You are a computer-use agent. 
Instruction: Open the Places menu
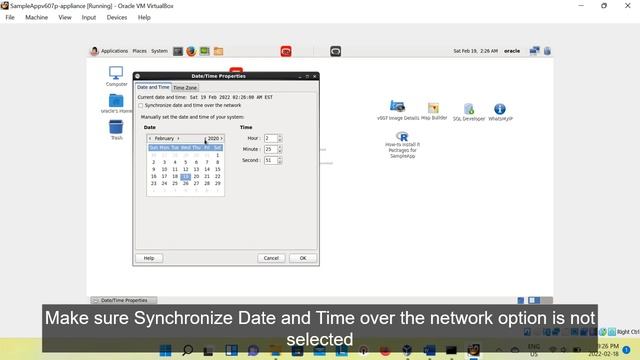(x=139, y=51)
